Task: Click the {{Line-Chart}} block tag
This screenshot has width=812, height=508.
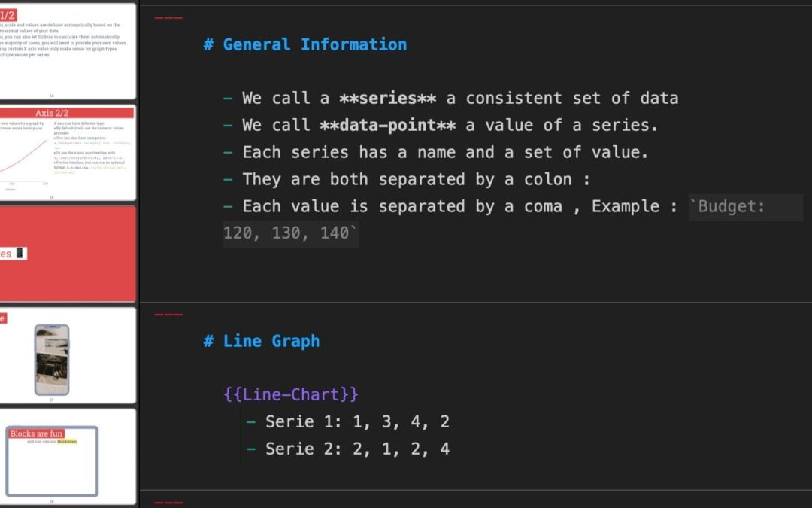Action: point(291,394)
